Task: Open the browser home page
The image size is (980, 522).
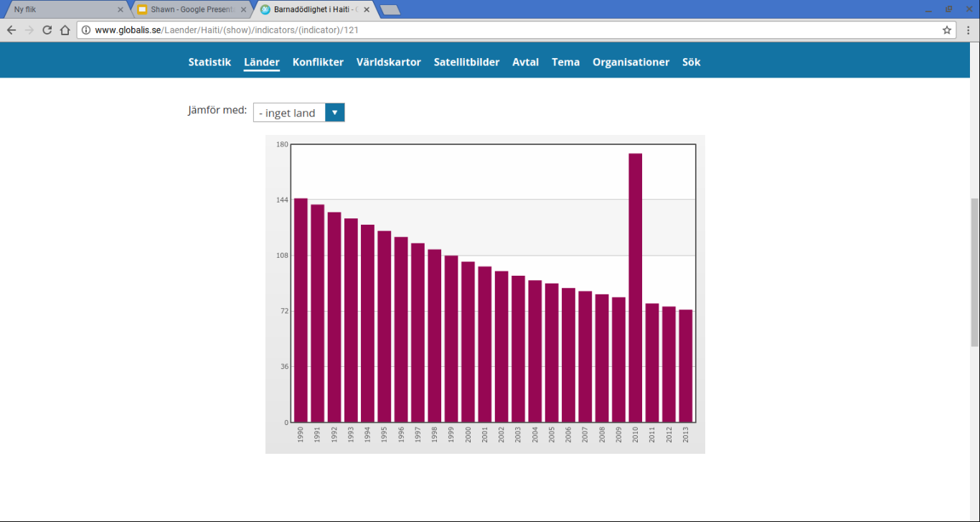Action: coord(65,30)
